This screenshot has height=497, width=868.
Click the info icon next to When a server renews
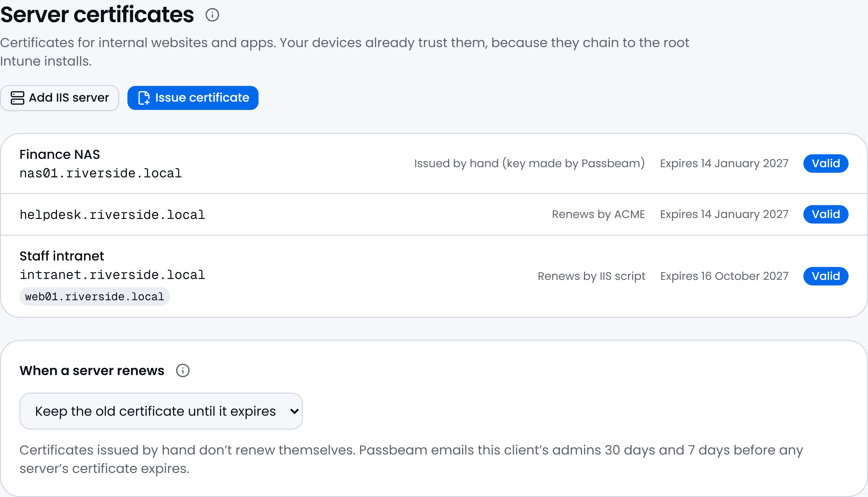(183, 370)
